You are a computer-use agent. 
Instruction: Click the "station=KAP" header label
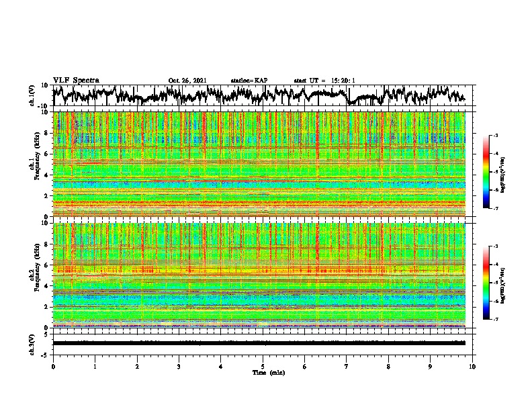[x=249, y=81]
